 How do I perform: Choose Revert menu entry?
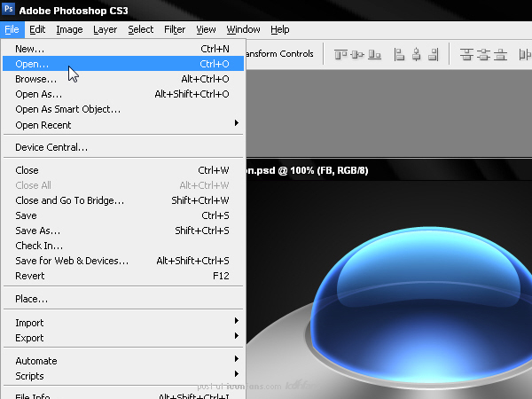[x=123, y=276]
